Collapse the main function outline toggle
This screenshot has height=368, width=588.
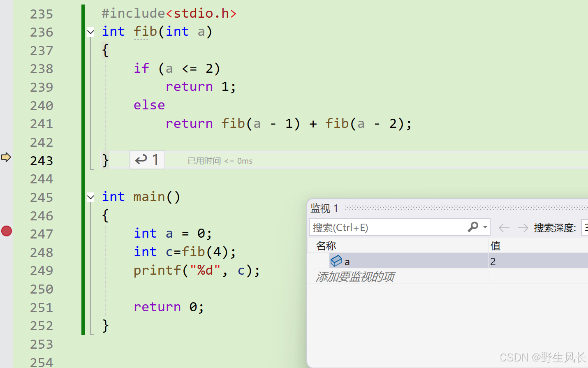[x=91, y=197]
